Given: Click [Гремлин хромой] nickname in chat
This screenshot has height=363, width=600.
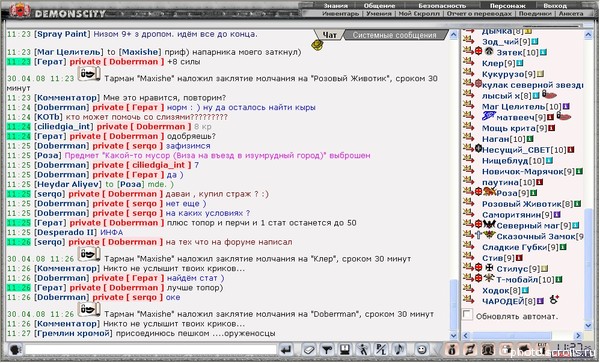Looking at the screenshot, I should [73, 333].
